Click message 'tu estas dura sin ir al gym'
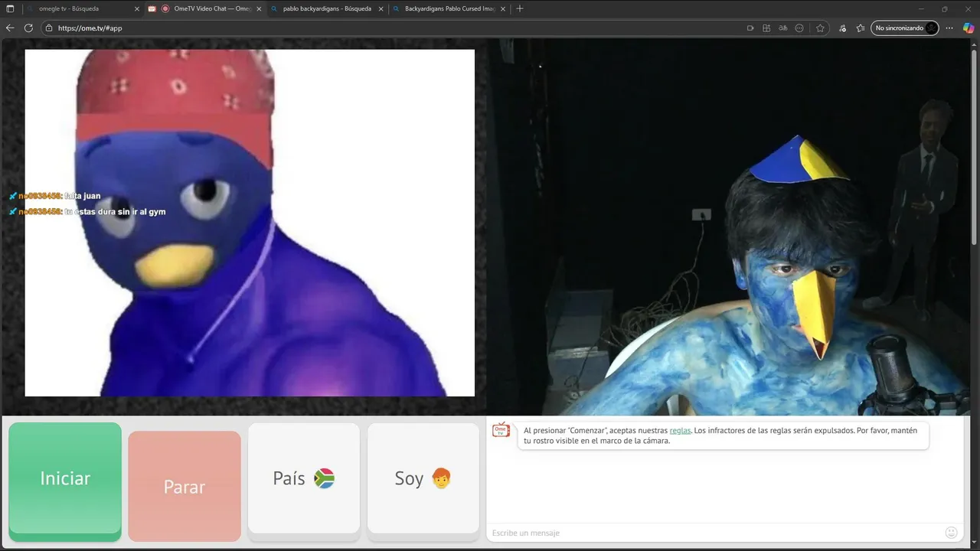The width and height of the screenshot is (980, 551). click(x=115, y=212)
